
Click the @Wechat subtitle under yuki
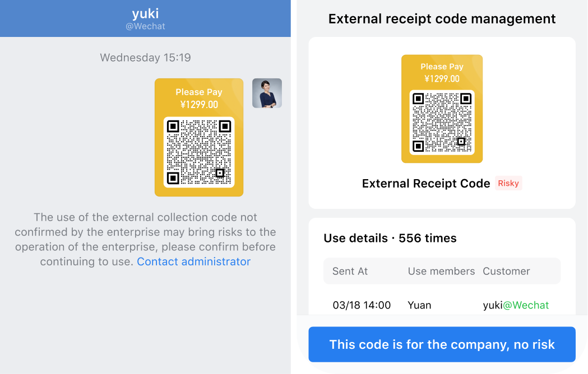(x=146, y=26)
